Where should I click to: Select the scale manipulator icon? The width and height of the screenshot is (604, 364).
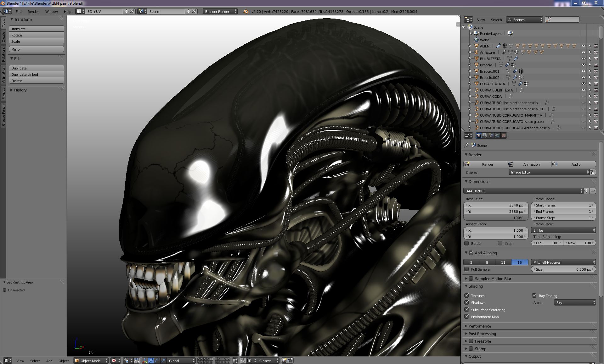(163, 361)
